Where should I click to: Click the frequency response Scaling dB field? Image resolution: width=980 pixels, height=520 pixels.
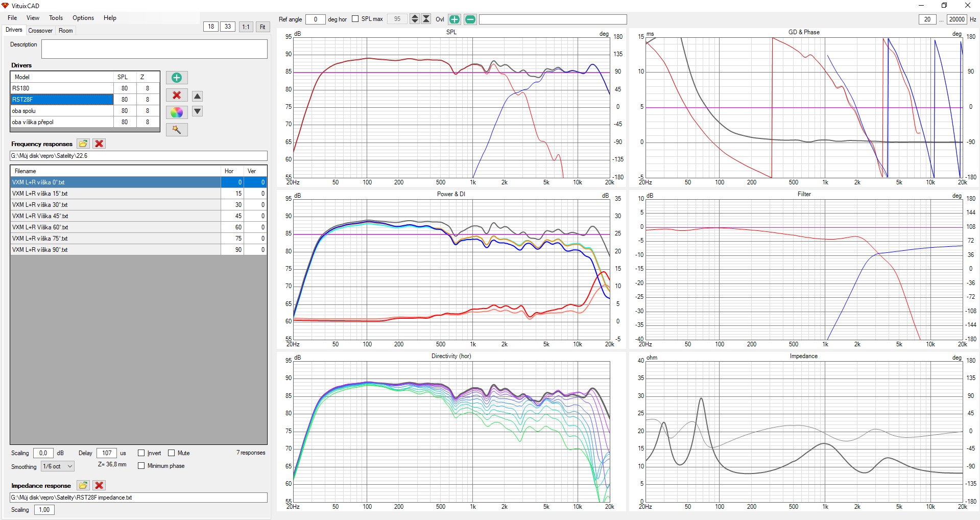pyautogui.click(x=43, y=453)
